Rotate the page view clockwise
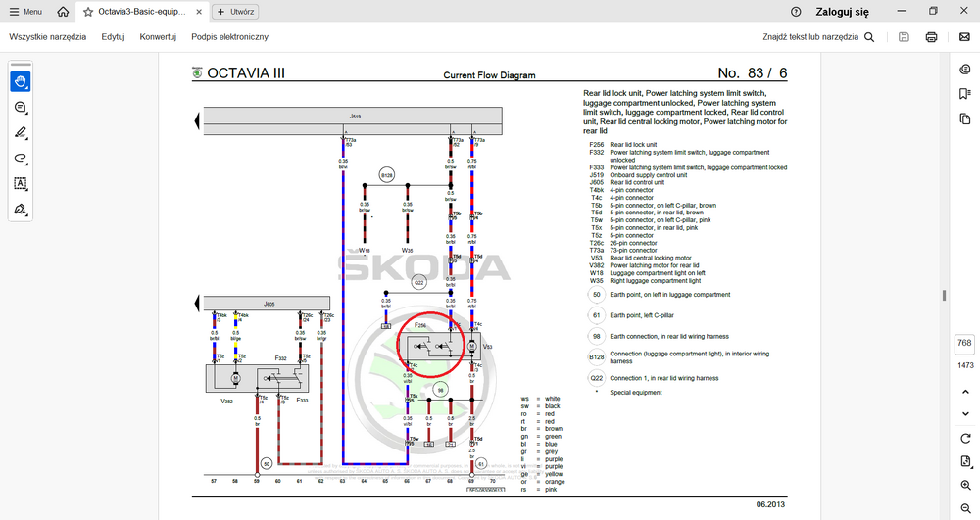Viewport: 980px width, 520px height. pyautogui.click(x=965, y=438)
